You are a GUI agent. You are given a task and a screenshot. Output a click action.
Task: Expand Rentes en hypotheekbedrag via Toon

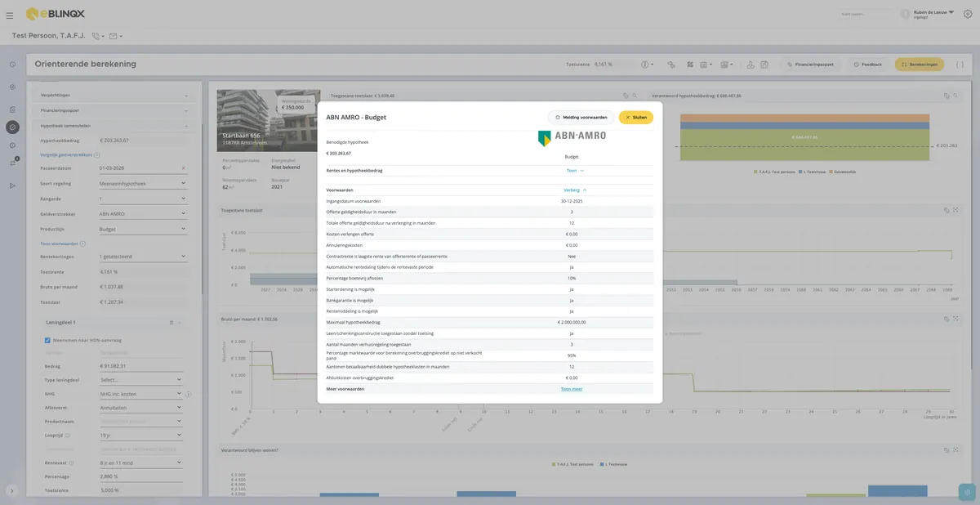pos(575,171)
